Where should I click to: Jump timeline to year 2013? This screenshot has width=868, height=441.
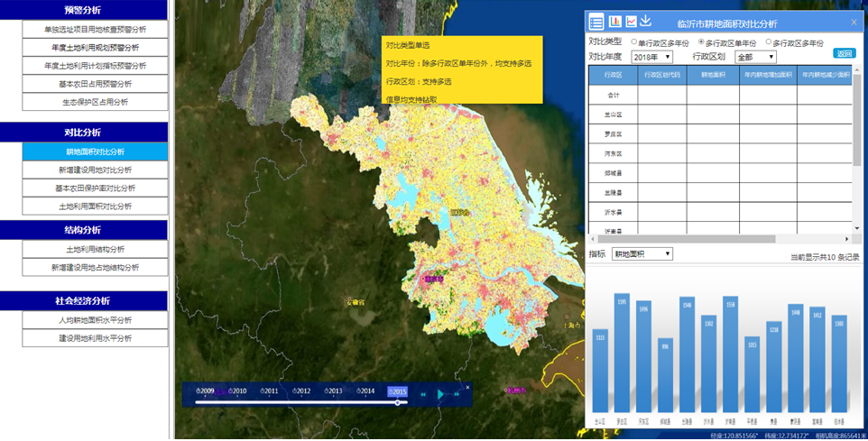334,391
